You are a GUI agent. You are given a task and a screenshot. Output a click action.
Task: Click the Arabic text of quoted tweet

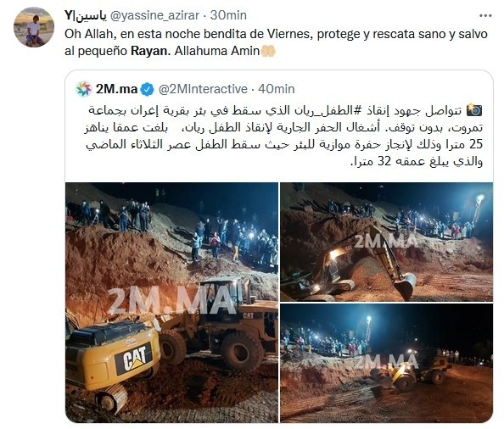(284, 136)
